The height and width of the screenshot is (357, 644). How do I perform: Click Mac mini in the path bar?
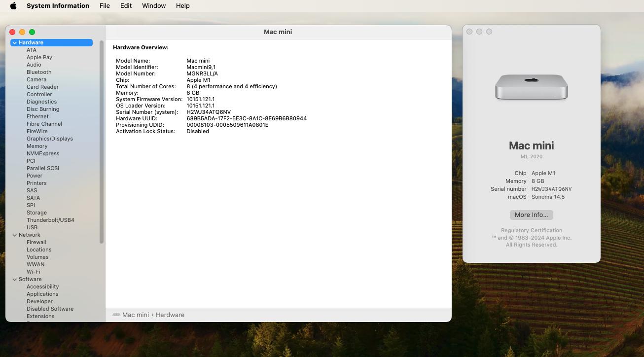coord(136,315)
